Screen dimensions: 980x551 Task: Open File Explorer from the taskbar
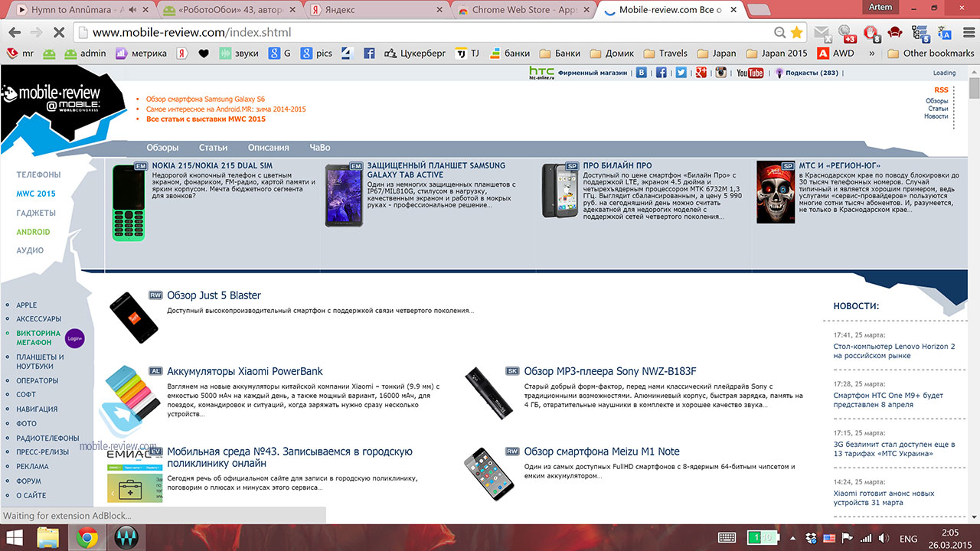click(48, 537)
